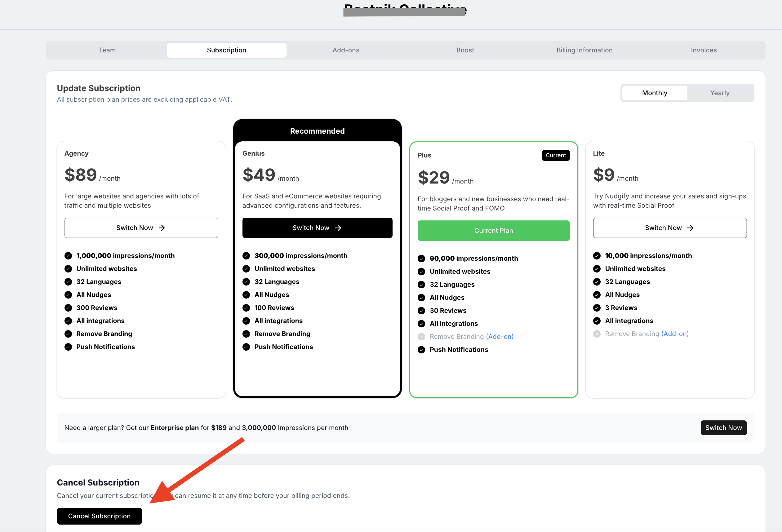Open the Add-ons tab
782x532 pixels.
[x=345, y=50]
